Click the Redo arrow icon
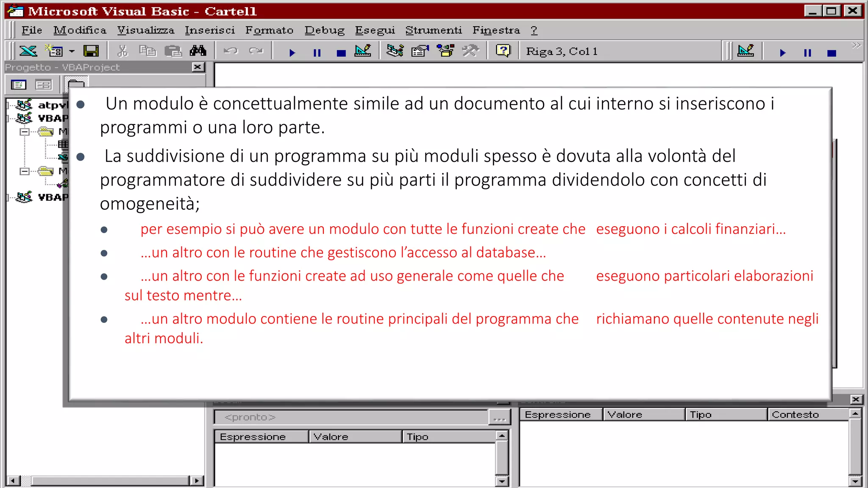 [x=256, y=51]
